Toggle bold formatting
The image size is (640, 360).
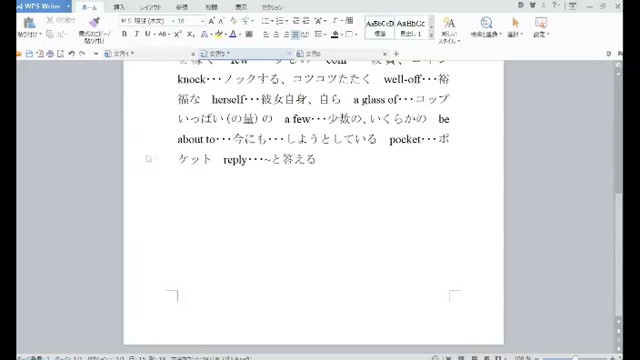tap(124, 34)
